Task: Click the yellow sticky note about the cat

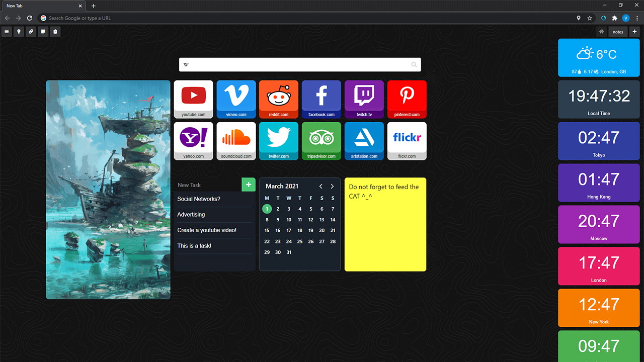Action: tap(385, 224)
